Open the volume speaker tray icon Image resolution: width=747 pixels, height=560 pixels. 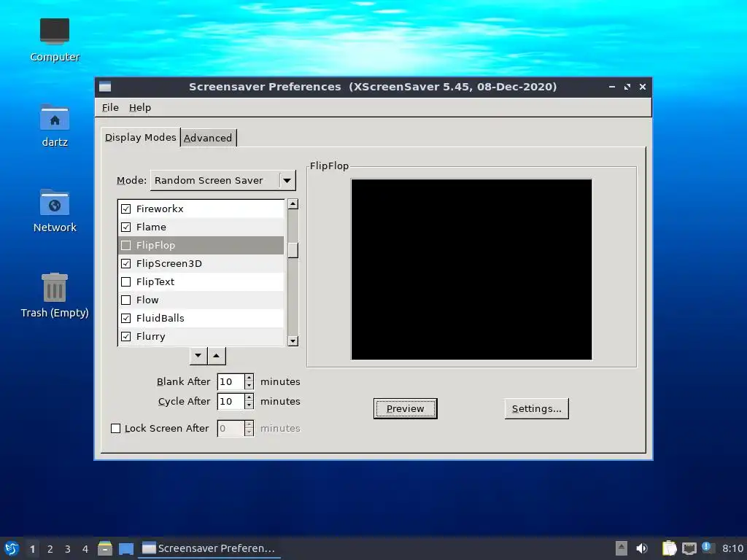tap(642, 548)
